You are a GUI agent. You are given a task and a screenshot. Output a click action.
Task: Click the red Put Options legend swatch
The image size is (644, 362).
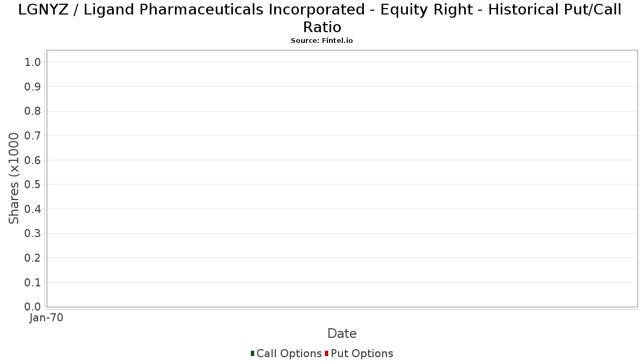pos(326,353)
